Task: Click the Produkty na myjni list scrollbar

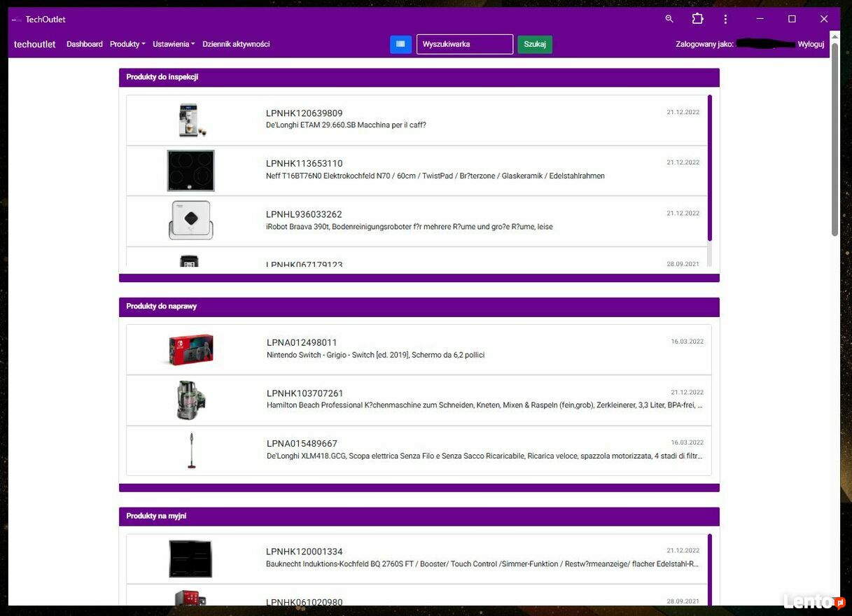Action: [710, 570]
